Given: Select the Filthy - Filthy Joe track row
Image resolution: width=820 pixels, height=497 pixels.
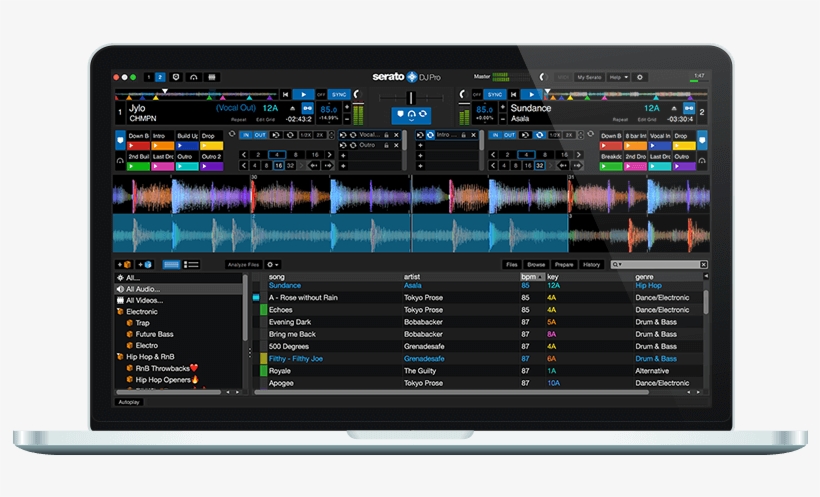Looking at the screenshot, I should [x=479, y=359].
